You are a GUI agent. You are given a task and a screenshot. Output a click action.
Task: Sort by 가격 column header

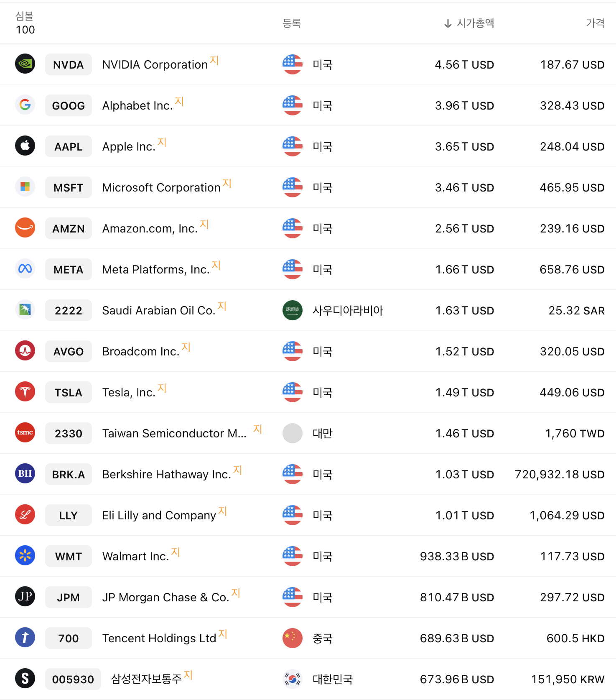point(595,23)
